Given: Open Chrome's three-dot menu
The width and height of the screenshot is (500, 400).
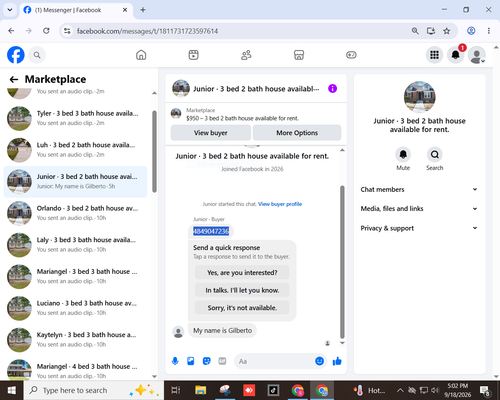Looking at the screenshot, I should pos(489,31).
